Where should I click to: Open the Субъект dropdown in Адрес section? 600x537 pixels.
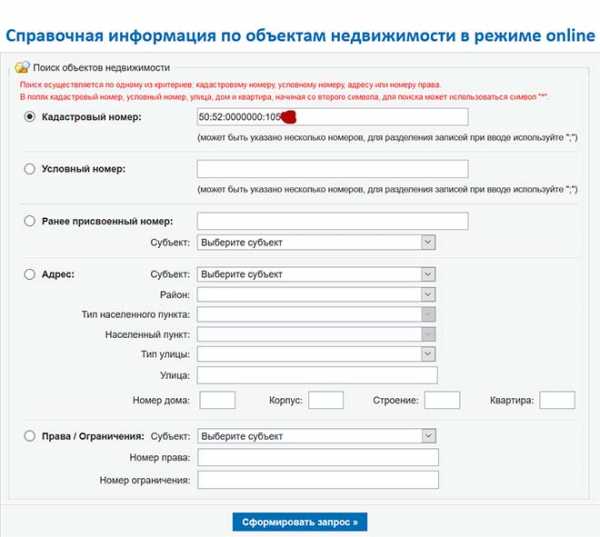(316, 274)
